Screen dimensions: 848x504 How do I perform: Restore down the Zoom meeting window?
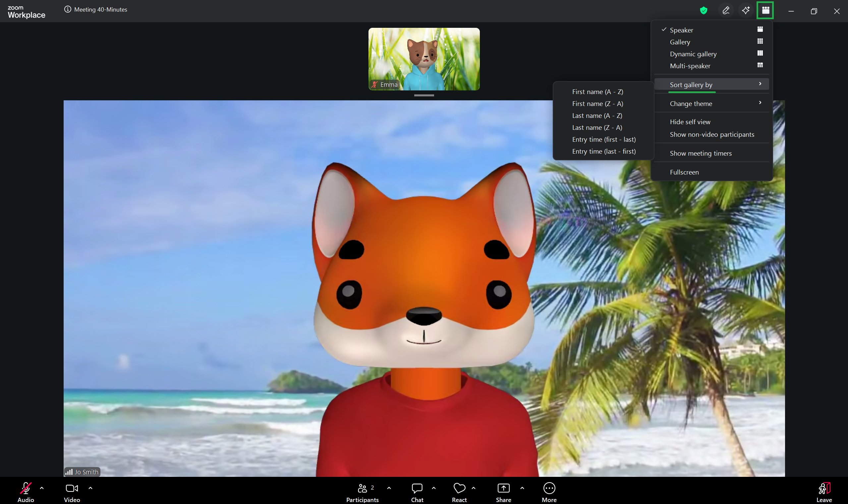coord(814,11)
